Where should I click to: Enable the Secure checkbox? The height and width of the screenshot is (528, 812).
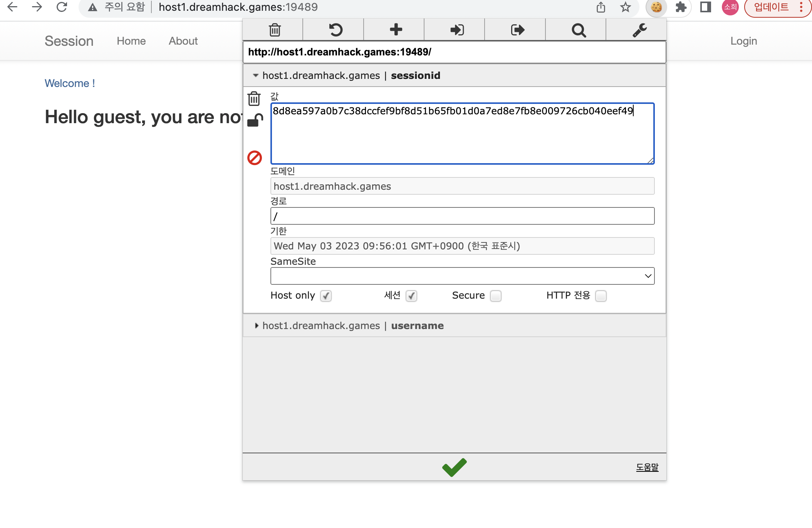[x=495, y=296]
